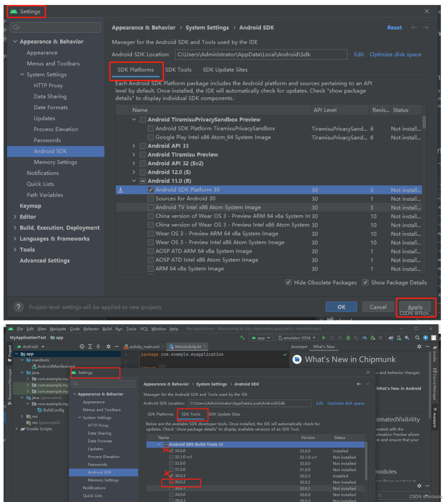The image size is (448, 502).
Task: Open the Android project view dropdown
Action: [x=31, y=347]
